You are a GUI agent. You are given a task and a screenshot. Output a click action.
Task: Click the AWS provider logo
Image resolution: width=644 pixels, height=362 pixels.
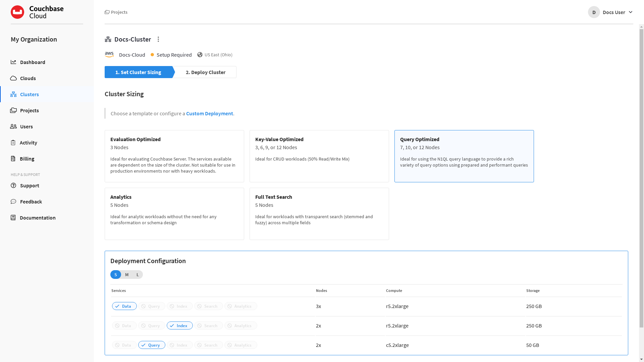(x=109, y=54)
